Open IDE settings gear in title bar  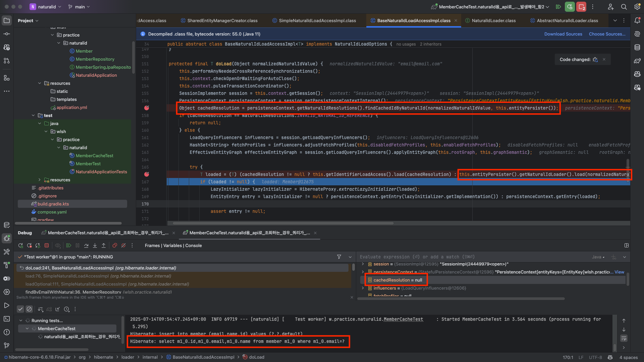pyautogui.click(x=637, y=7)
